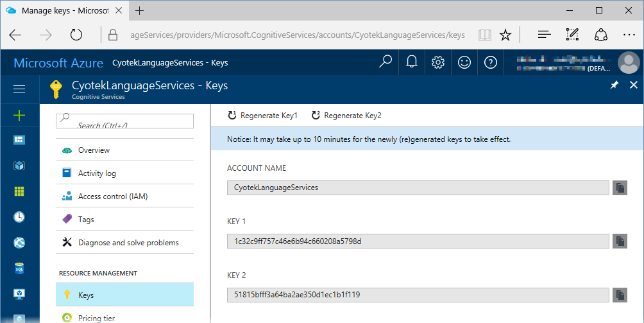Image resolution: width=644 pixels, height=323 pixels.
Task: Open the Tags menu item
Action: click(x=124, y=219)
